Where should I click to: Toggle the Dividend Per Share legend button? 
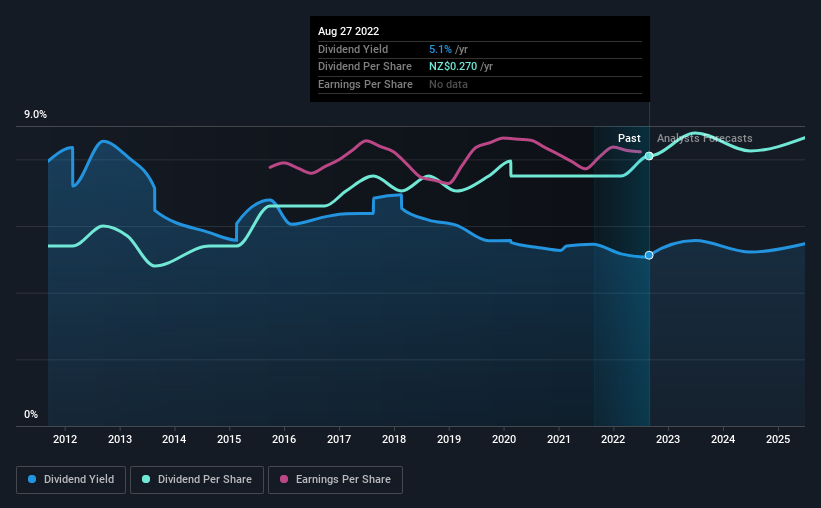pos(196,480)
